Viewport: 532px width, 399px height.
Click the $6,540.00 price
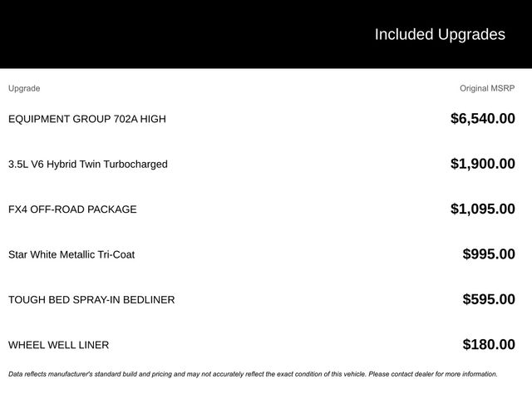[482, 119]
